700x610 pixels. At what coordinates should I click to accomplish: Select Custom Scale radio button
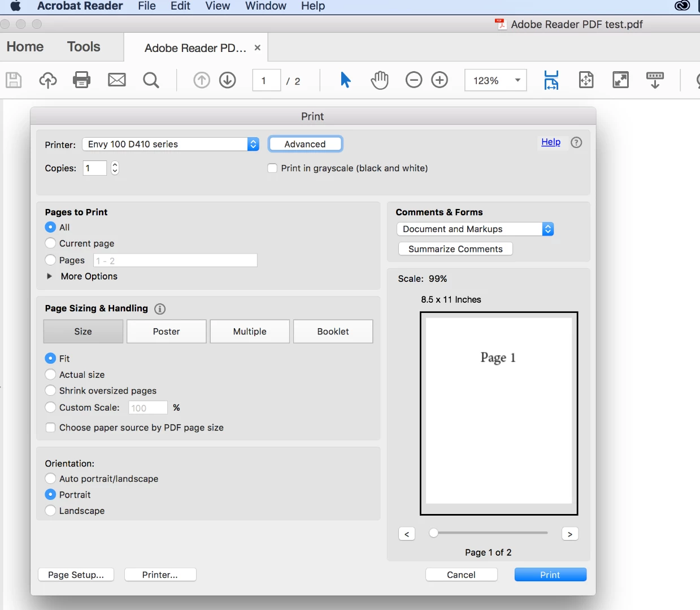50,407
